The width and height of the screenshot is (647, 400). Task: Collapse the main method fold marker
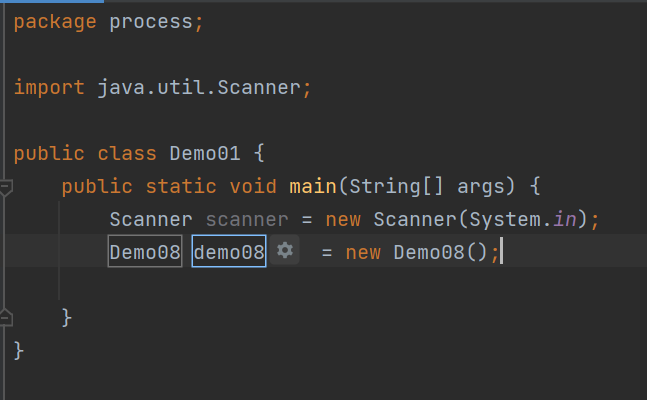[x=6, y=186]
